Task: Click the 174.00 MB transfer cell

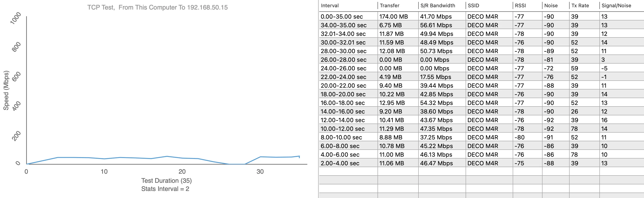Action: 393,16
